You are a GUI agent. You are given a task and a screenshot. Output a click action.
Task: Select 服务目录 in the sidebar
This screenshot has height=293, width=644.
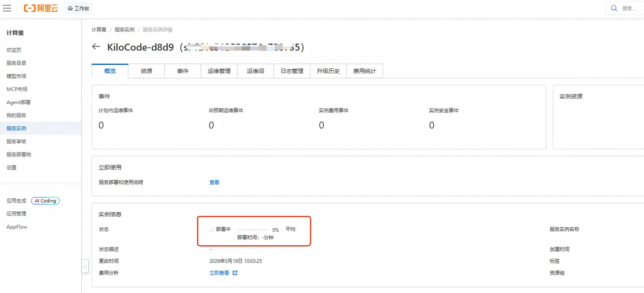pos(17,63)
